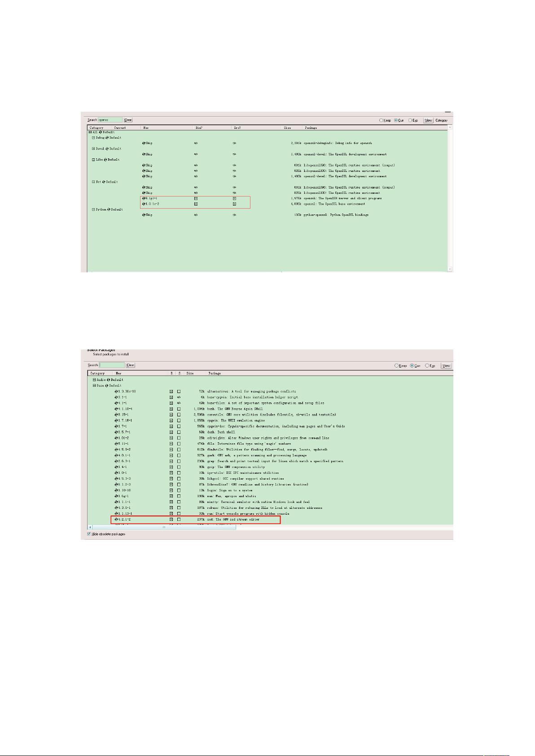
Task: Select the Curr radio button in the openss search window
Action: coord(396,120)
